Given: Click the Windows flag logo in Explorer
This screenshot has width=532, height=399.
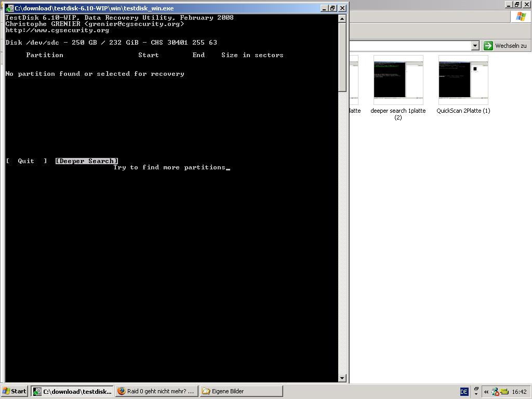Looking at the screenshot, I should click(521, 16).
